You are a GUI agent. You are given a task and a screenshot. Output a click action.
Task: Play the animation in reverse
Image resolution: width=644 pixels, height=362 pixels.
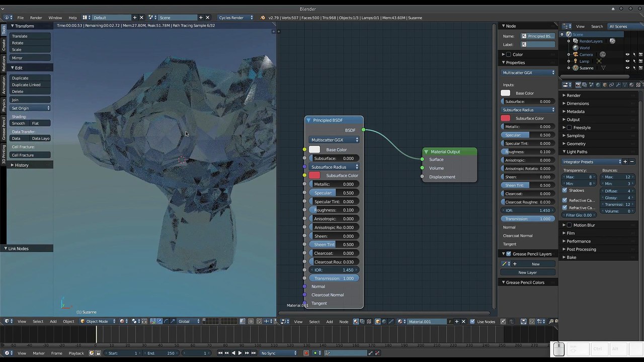[233, 353]
